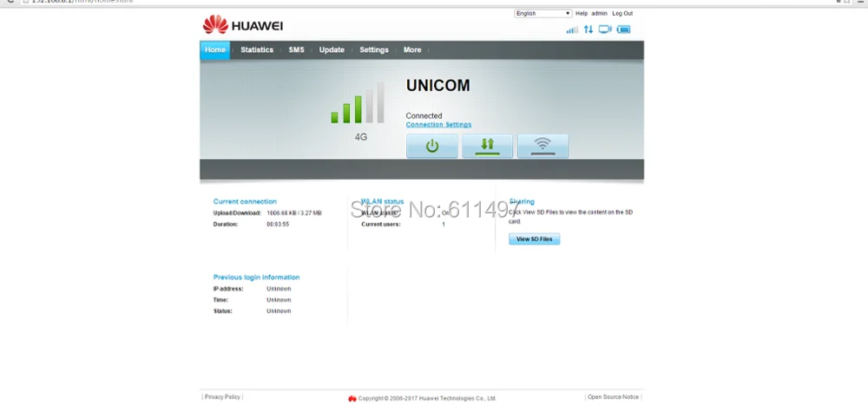Click the Connection Settings link
The width and height of the screenshot is (868, 418).
(x=438, y=125)
